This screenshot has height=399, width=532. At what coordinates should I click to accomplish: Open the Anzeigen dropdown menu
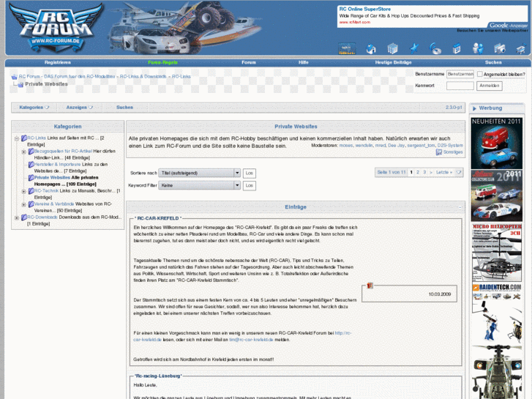(79, 108)
